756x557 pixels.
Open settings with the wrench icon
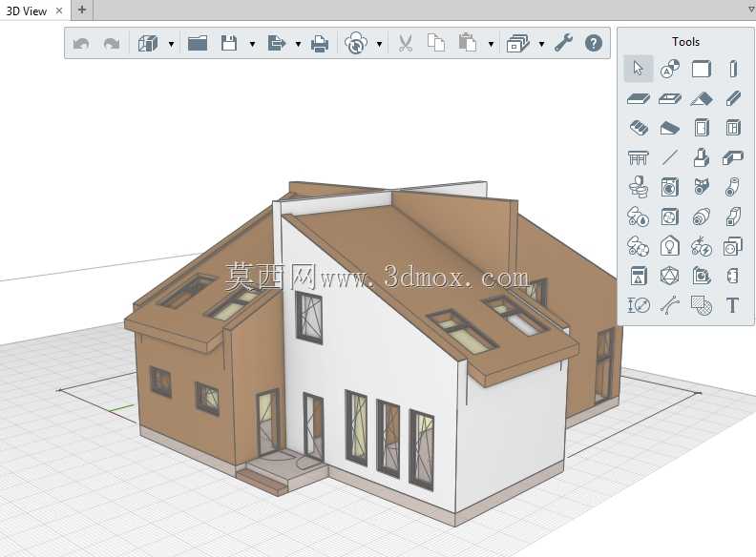click(x=563, y=43)
